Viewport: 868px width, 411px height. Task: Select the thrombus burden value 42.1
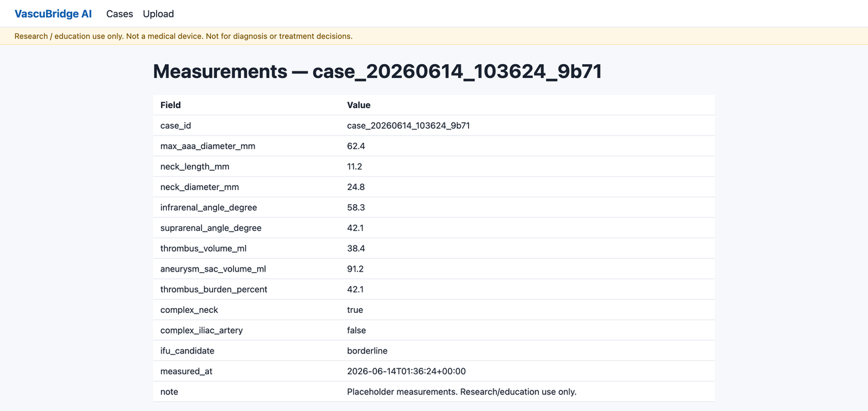pos(356,290)
